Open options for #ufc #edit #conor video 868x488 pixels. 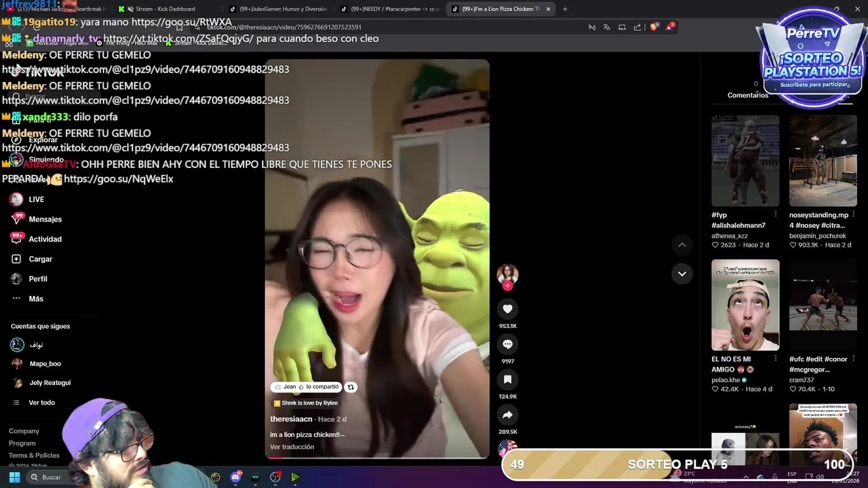click(x=853, y=359)
